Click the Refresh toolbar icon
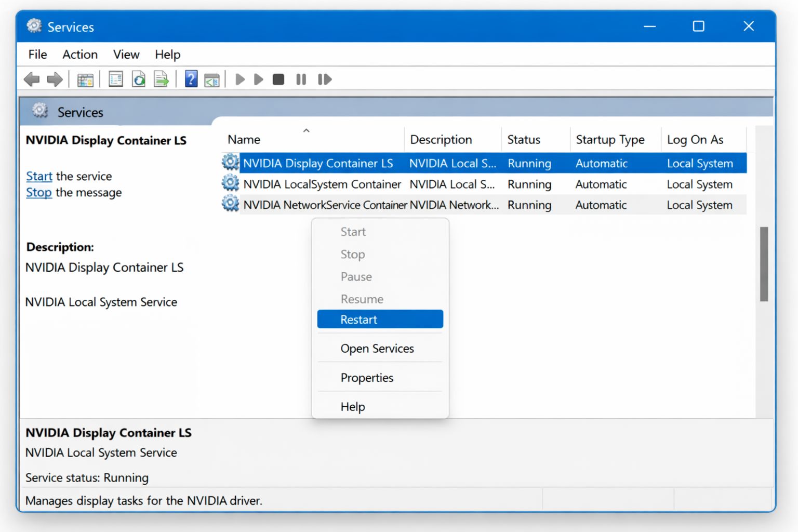Screen dimensions: 798x532 (138, 79)
